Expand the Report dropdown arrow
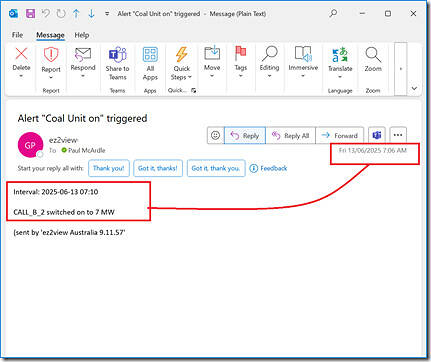The image size is (431, 362). coord(51,78)
